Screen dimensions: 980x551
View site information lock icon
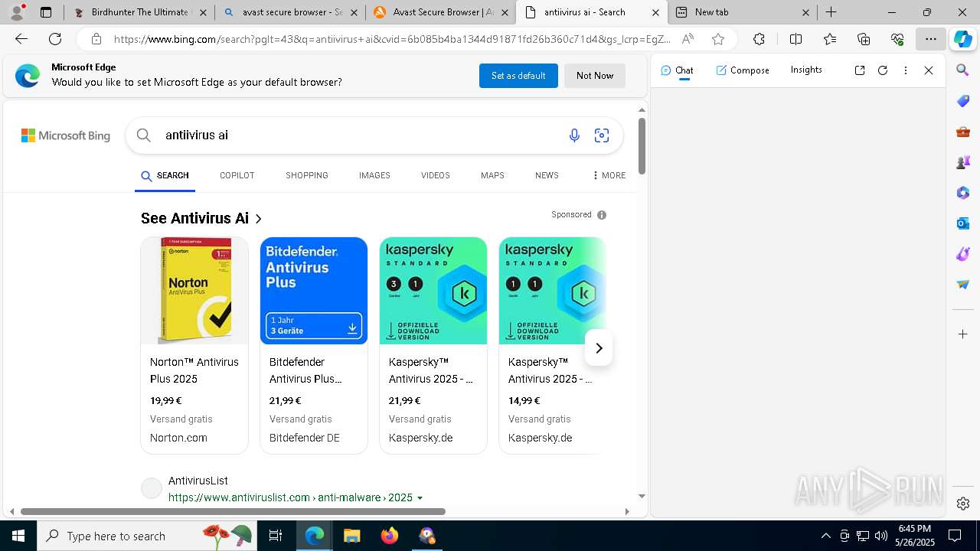tap(96, 39)
